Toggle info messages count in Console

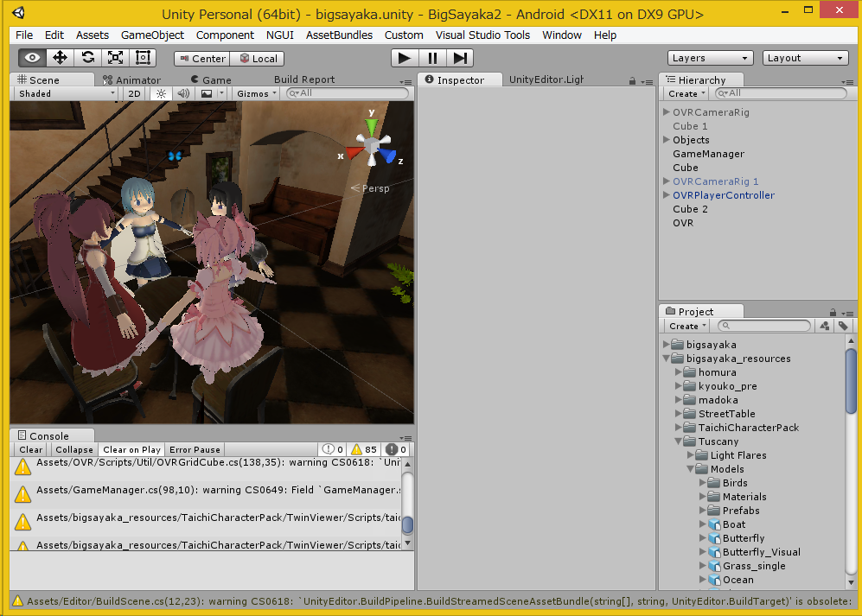coord(333,449)
